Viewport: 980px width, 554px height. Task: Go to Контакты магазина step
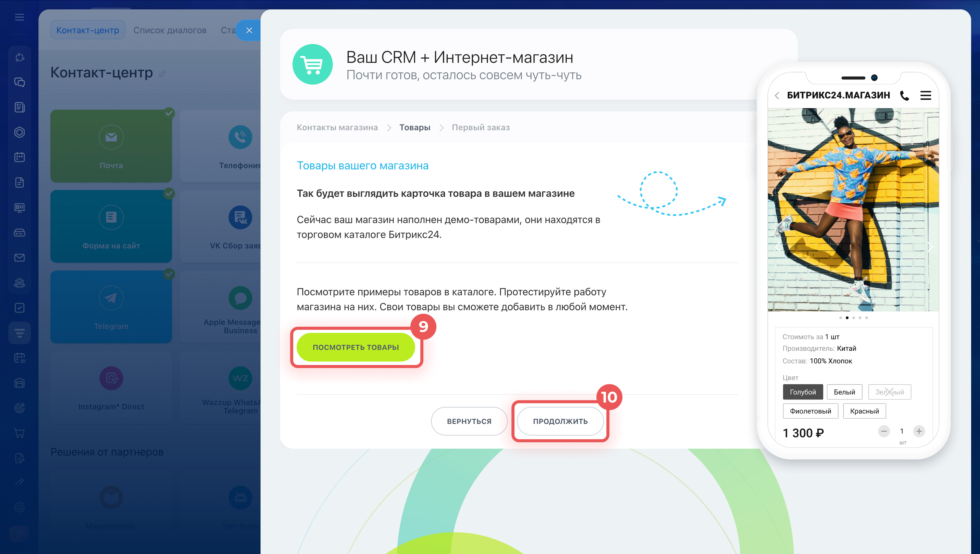337,128
